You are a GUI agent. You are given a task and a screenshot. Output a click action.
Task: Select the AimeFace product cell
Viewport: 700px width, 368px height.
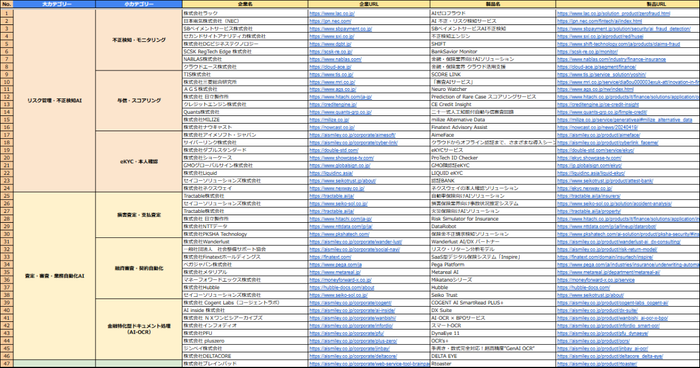coord(493,135)
